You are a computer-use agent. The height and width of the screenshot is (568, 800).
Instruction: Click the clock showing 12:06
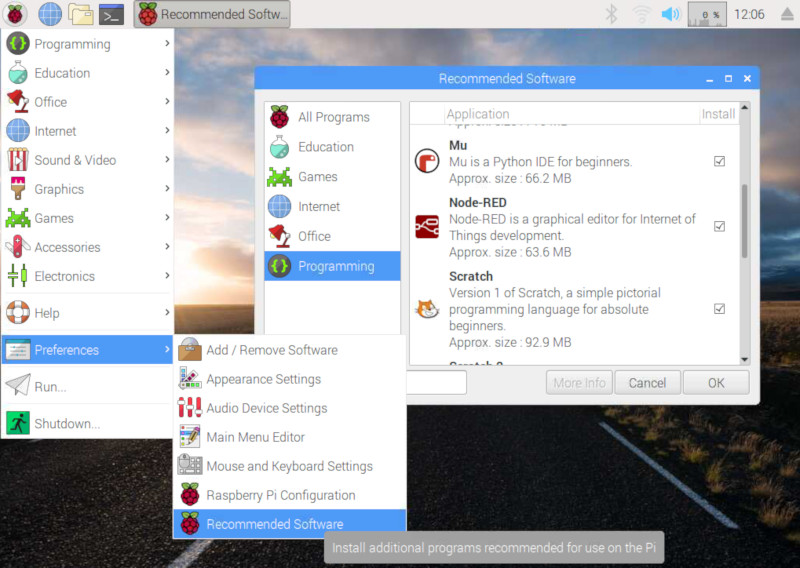tap(749, 14)
